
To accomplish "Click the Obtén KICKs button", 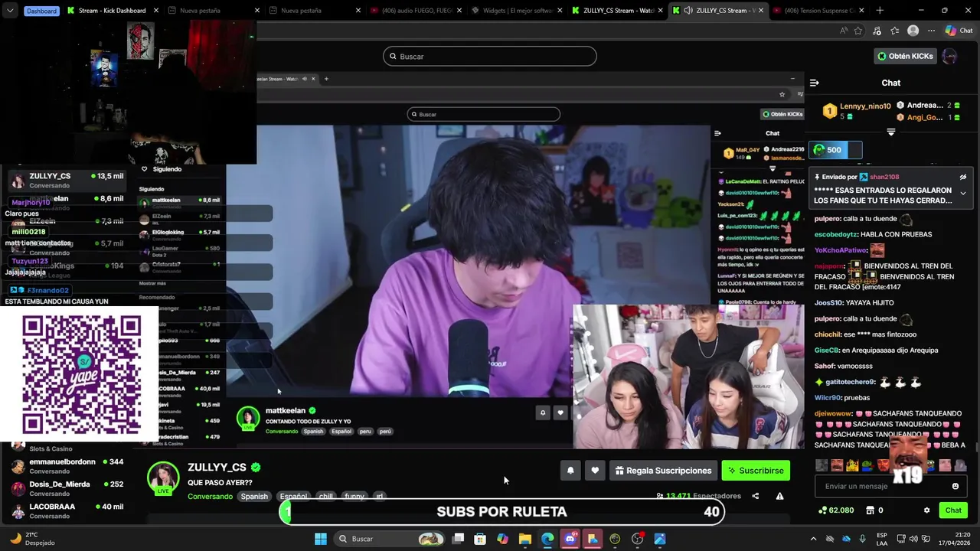I will pyautogui.click(x=905, y=56).
